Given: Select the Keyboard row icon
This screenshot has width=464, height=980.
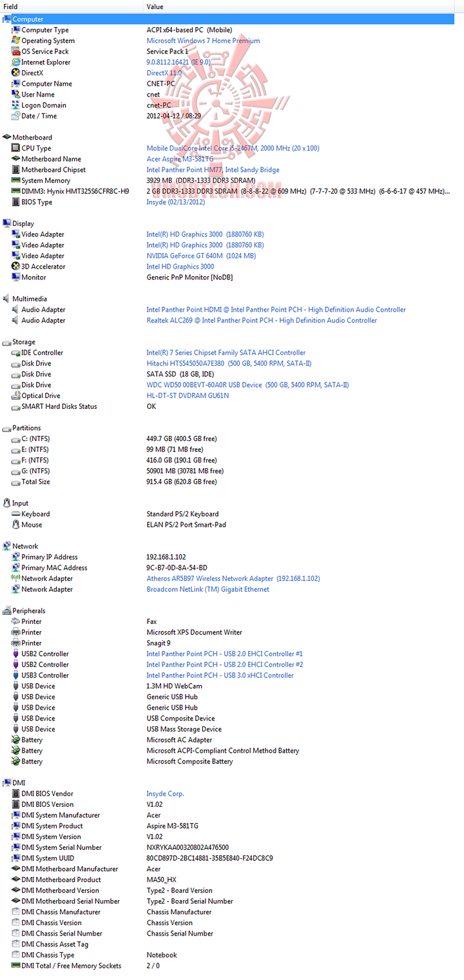Looking at the screenshot, I should coord(16,514).
